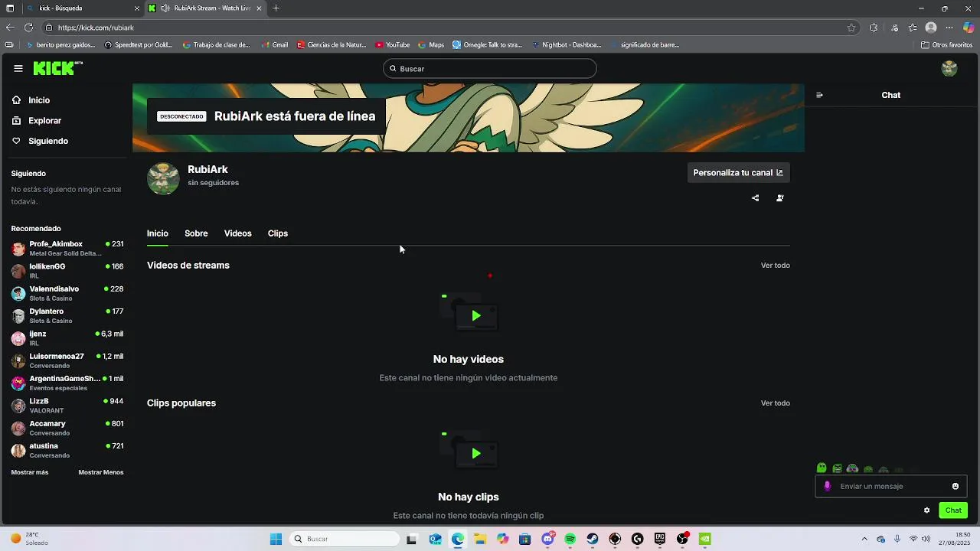980x551 pixels.
Task: Click the share channel icon
Action: click(x=756, y=197)
